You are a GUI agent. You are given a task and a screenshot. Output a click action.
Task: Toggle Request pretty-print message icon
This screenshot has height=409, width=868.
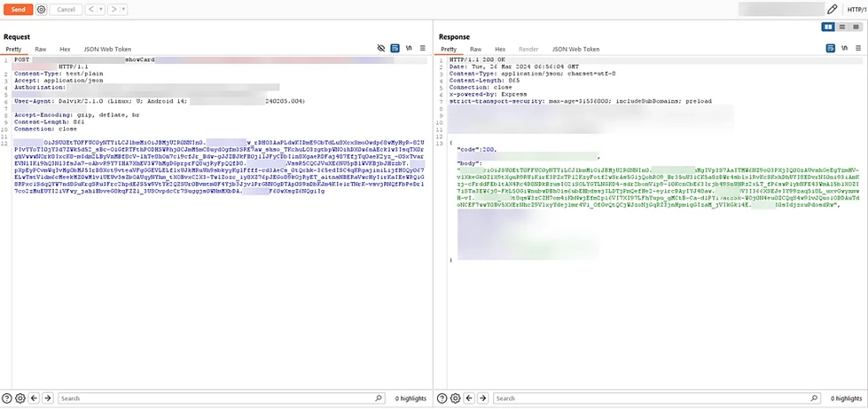point(395,49)
